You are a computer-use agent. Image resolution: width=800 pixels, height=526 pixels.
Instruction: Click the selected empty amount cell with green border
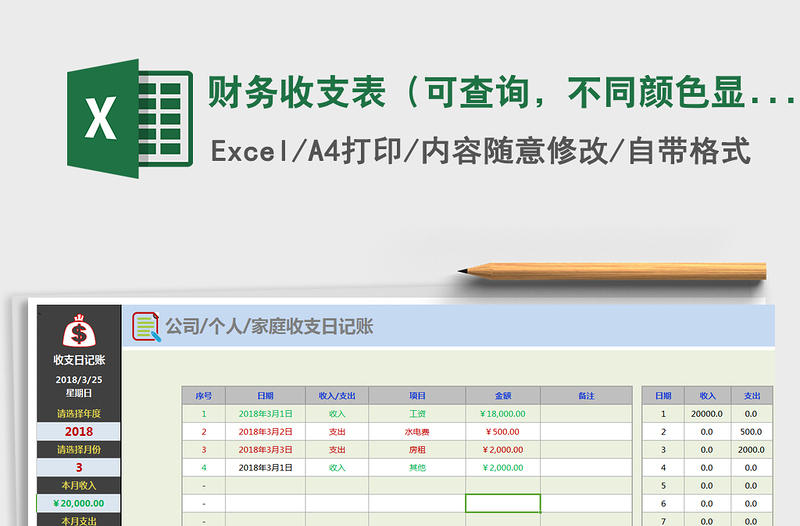pos(503,503)
